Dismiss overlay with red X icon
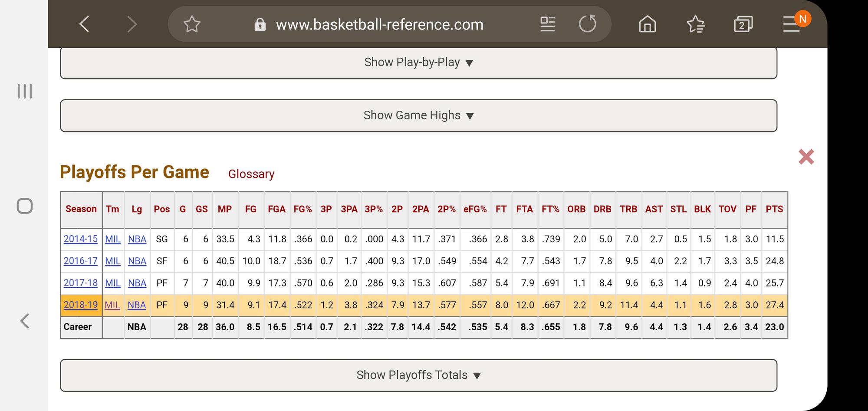Screen dimensions: 868x411 point(806,157)
